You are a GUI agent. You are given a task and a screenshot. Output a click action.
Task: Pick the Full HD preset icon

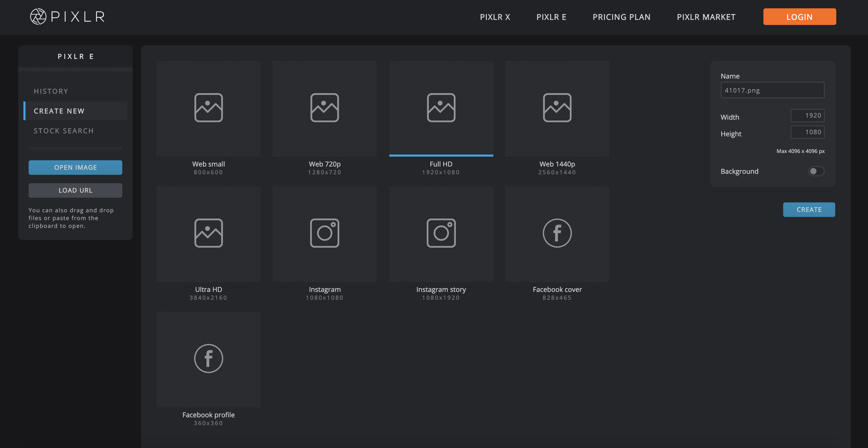coord(441,108)
